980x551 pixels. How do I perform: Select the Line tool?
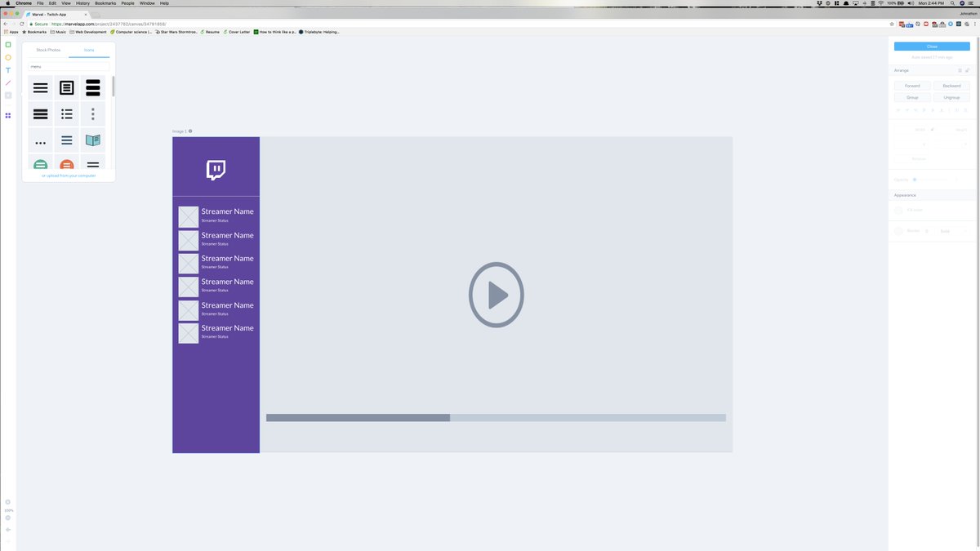(x=8, y=82)
